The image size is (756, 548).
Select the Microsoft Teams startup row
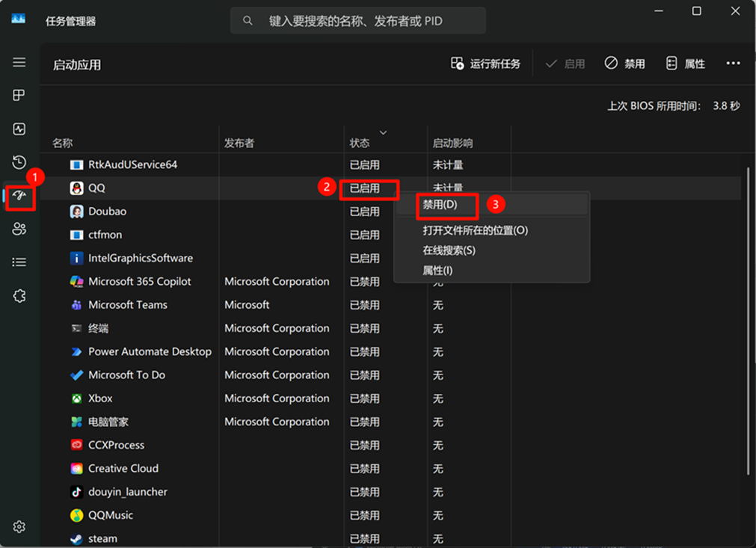[x=128, y=305]
